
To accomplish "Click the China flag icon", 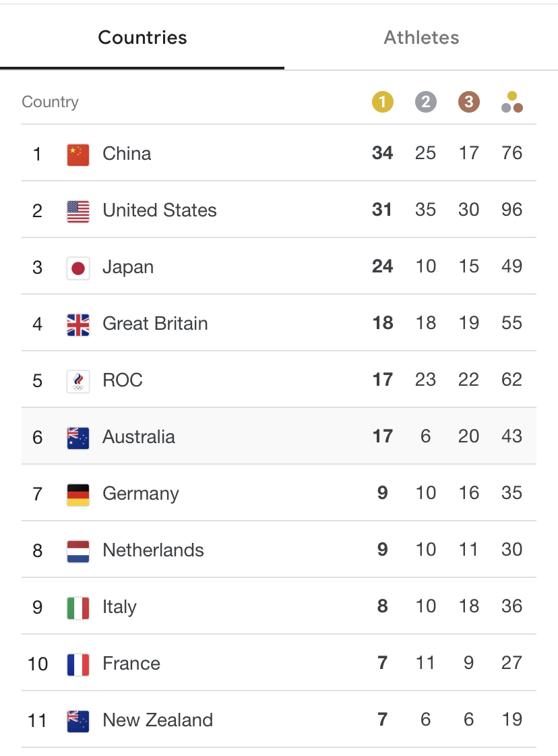I will click(x=78, y=154).
